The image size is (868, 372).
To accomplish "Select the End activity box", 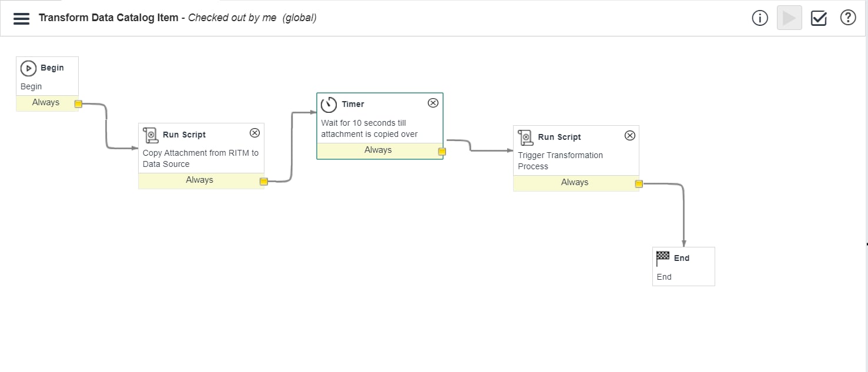I will tap(683, 266).
